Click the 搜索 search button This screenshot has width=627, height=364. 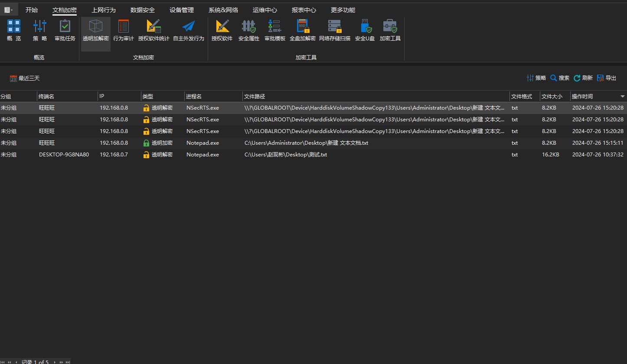click(x=560, y=78)
